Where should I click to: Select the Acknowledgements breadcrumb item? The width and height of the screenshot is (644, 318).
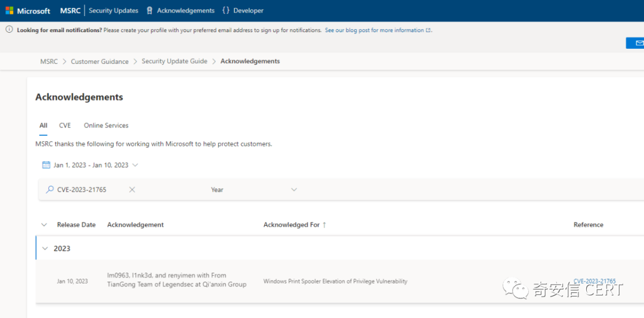coord(250,61)
